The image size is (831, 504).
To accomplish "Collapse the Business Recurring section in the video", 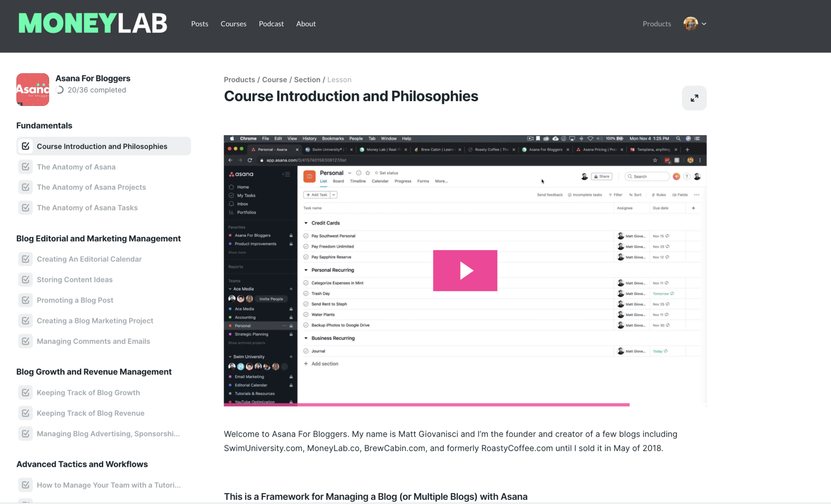I will click(x=306, y=338).
